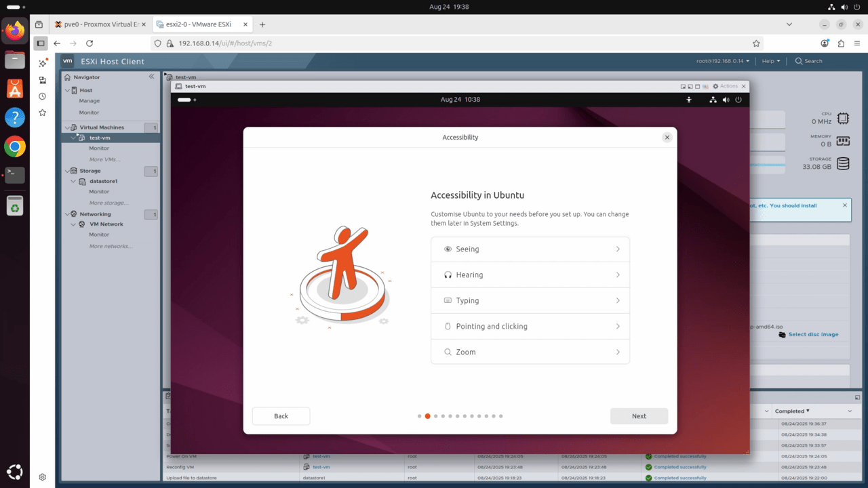The width and height of the screenshot is (868, 488).
Task: Select Monitor under test-vm
Action: (x=99, y=148)
